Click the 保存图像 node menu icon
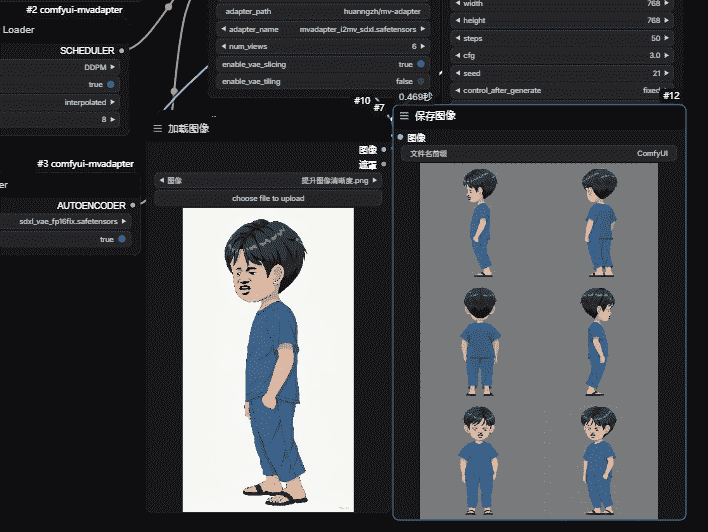This screenshot has width=708, height=532. click(405, 116)
